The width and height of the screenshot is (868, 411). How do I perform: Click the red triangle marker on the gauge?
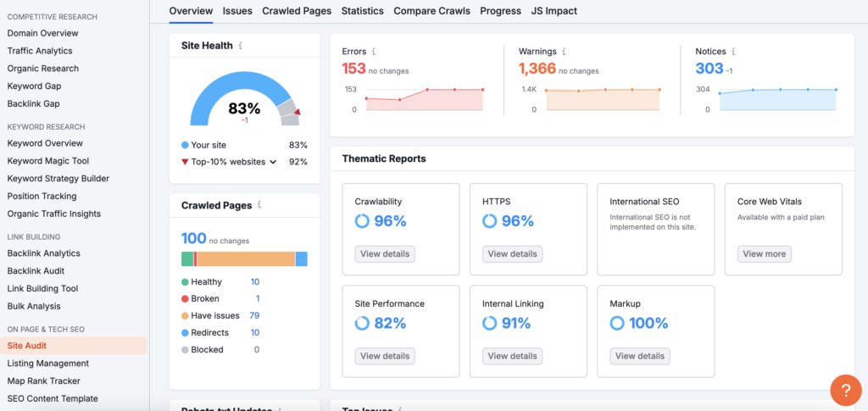(x=298, y=113)
